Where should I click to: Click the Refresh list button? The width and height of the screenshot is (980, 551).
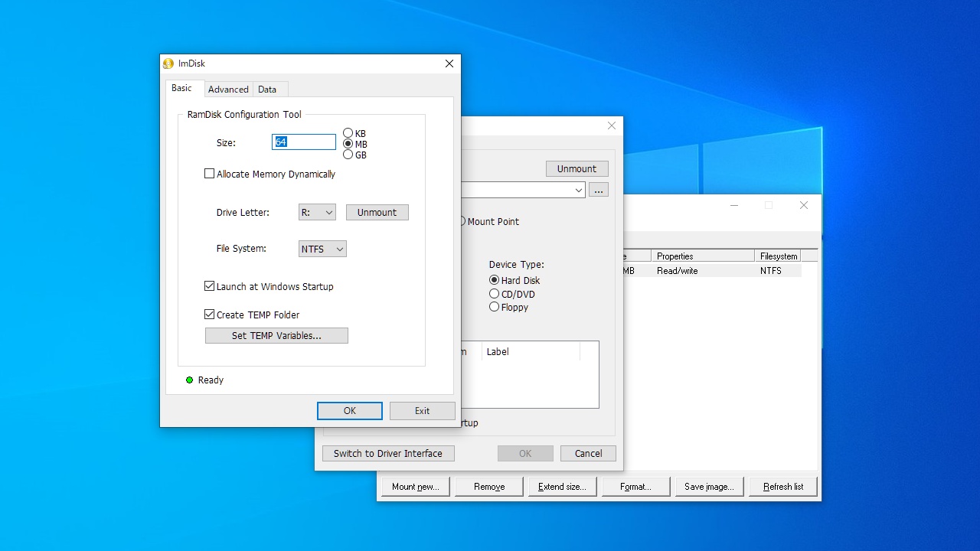(783, 487)
